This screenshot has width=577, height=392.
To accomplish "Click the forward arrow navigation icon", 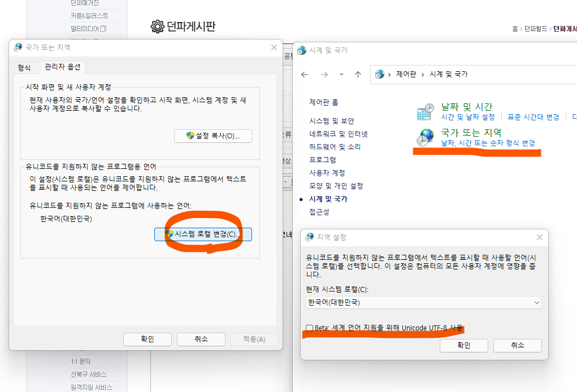I will point(324,75).
